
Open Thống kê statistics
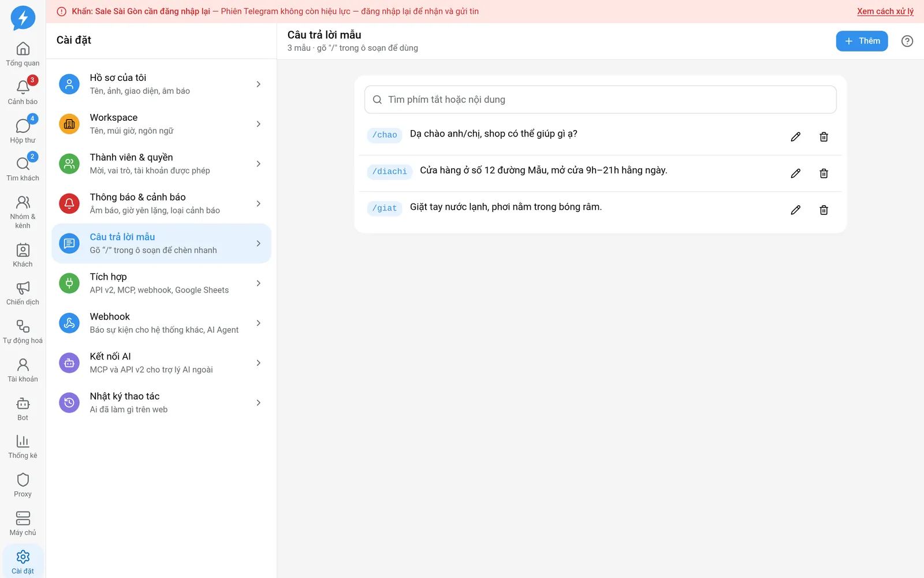point(23,447)
